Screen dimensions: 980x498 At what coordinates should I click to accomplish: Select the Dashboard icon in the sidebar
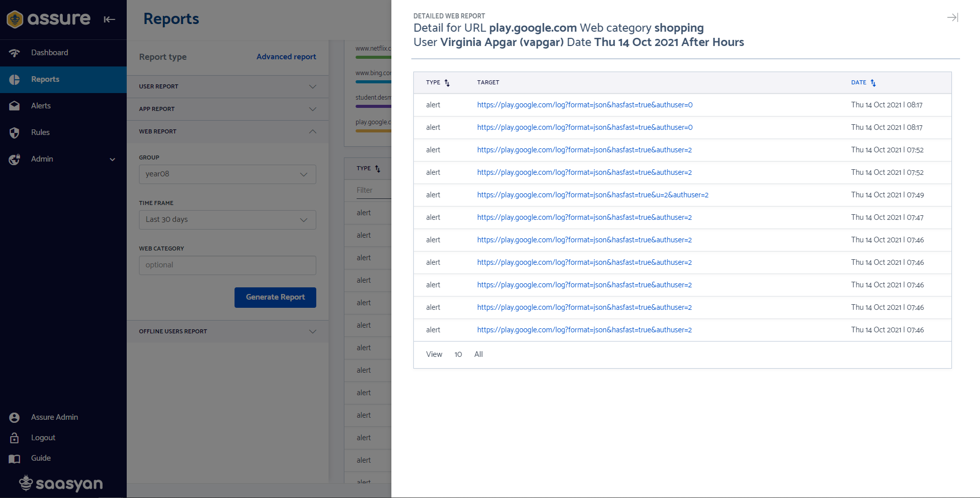pos(14,52)
